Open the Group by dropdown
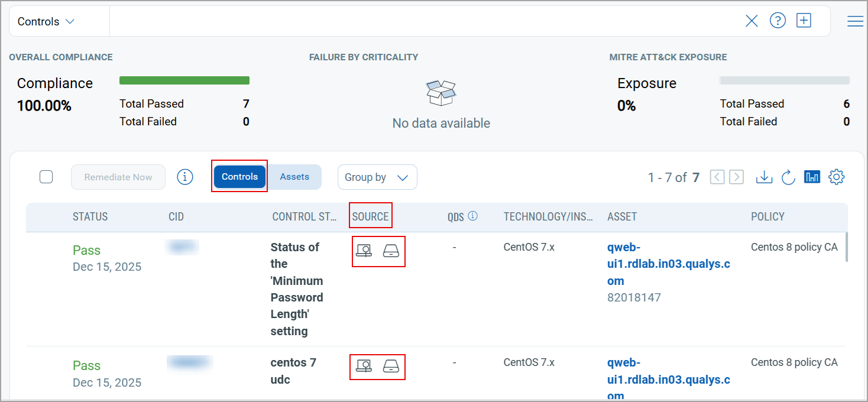Screen dimensions: 868x402 point(377,177)
